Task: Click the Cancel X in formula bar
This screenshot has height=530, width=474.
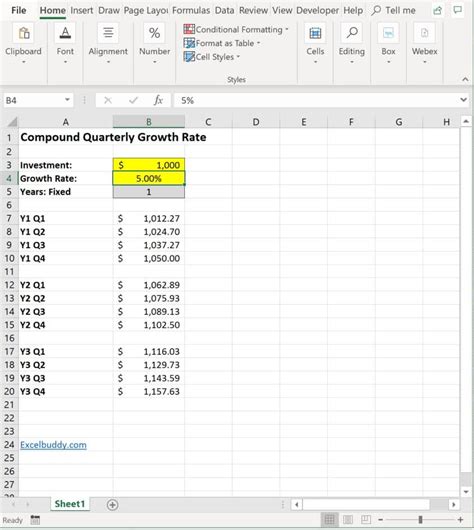Action: (108, 100)
